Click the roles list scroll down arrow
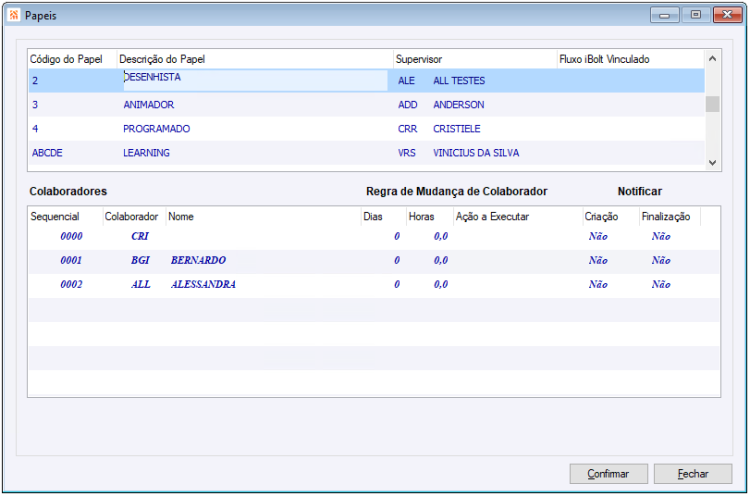The height and width of the screenshot is (496, 750). (712, 163)
